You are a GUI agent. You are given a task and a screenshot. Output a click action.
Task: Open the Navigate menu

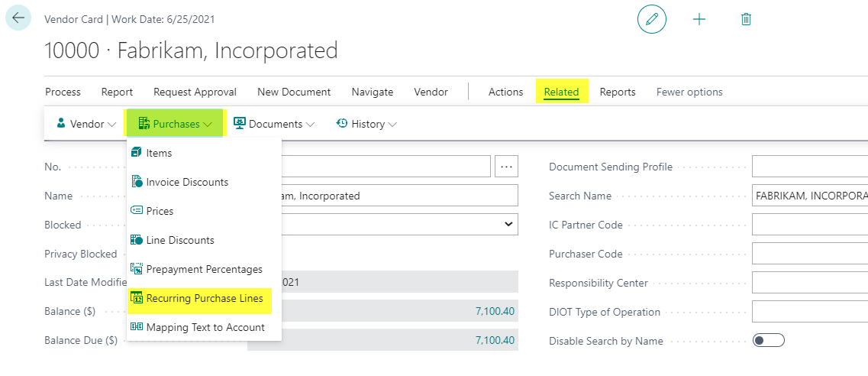pyautogui.click(x=373, y=92)
